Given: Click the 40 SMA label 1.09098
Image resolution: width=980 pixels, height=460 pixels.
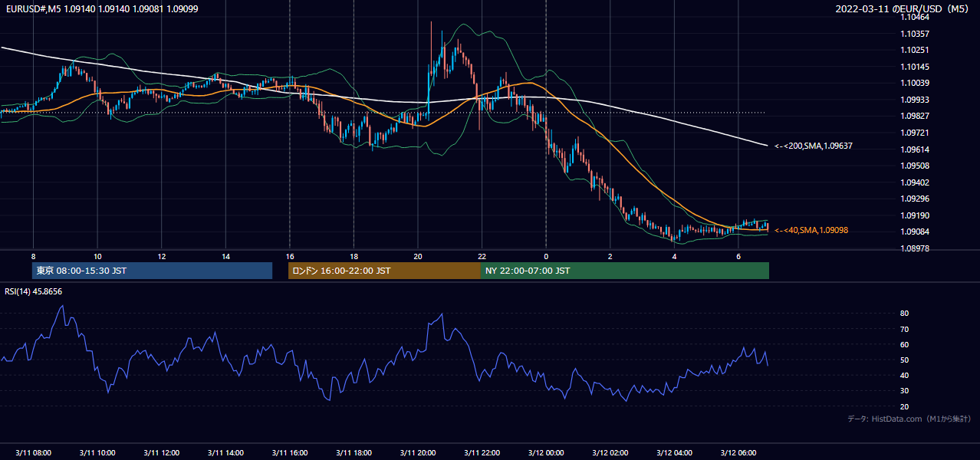Looking at the screenshot, I should 811,230.
